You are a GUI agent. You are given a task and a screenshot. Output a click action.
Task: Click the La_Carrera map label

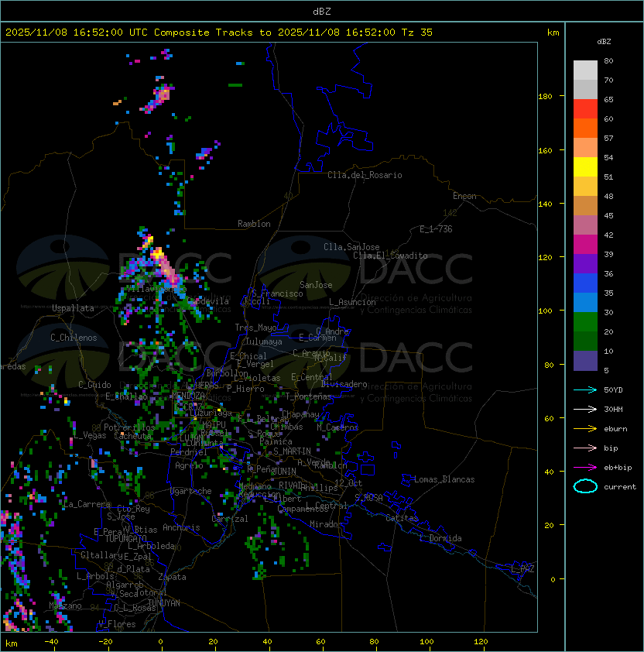pos(87,504)
